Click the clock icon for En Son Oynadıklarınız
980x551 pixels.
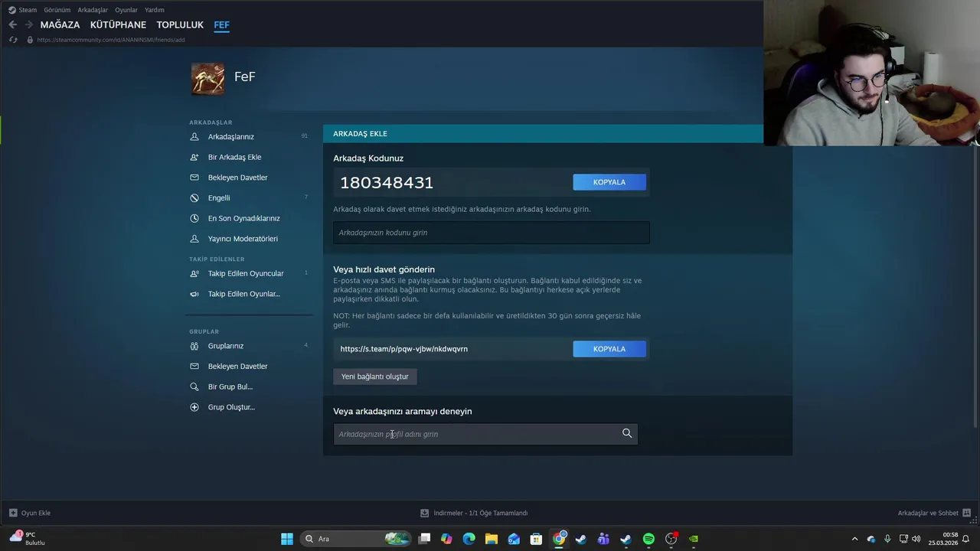(194, 218)
